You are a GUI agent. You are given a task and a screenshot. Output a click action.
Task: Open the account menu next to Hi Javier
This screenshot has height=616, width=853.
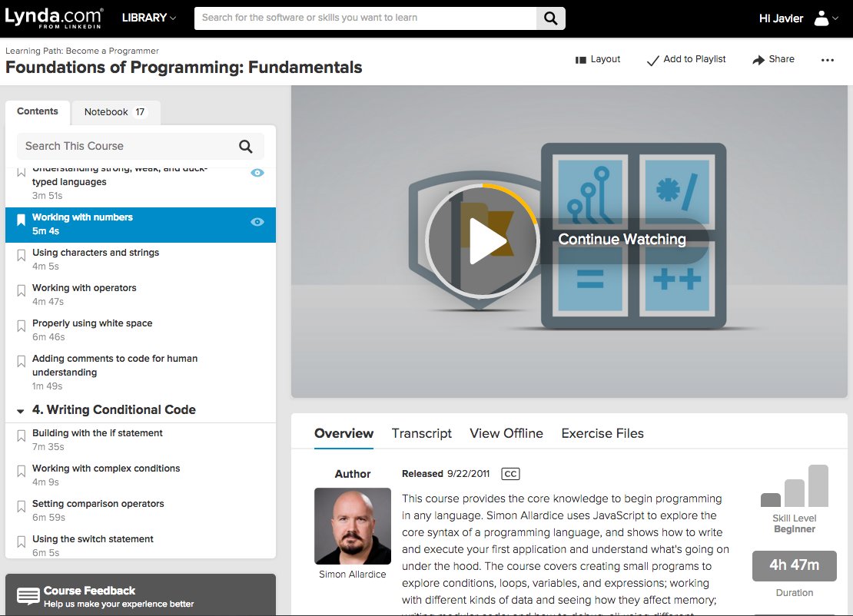(821, 18)
